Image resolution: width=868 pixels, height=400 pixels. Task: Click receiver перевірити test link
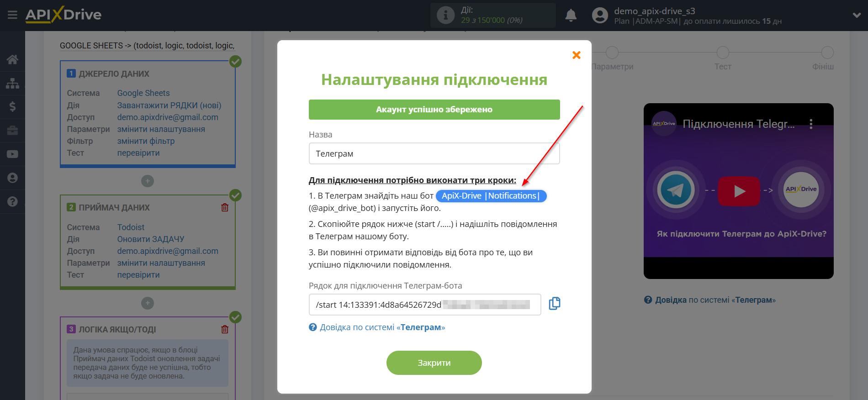coord(138,275)
